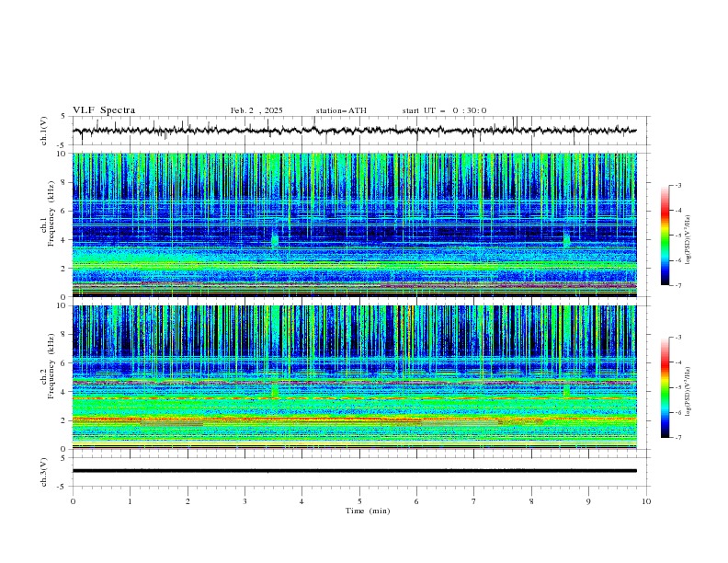Click ch.2 frequency axis "2" kHz tick label
Screen dimensions: 728x563
point(65,420)
